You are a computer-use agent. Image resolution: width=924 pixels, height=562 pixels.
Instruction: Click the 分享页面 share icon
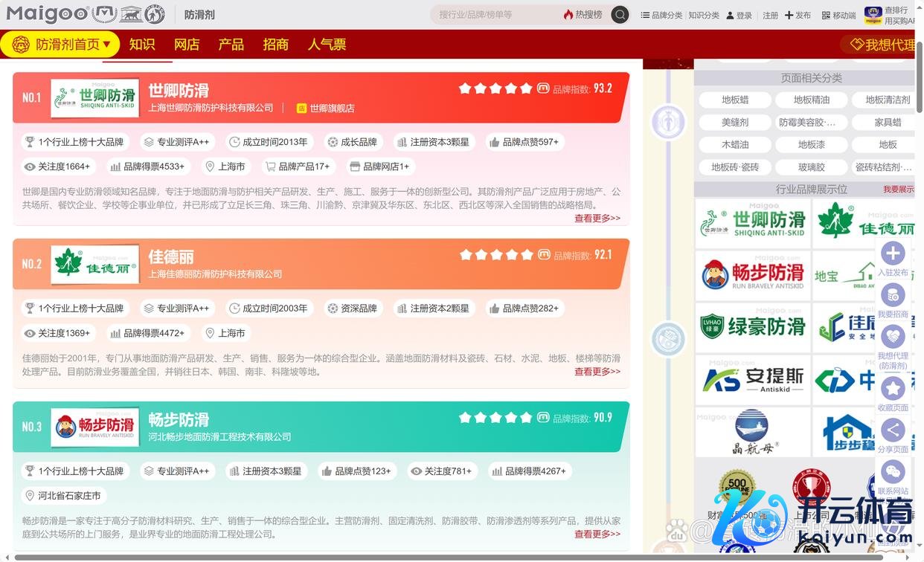click(893, 430)
